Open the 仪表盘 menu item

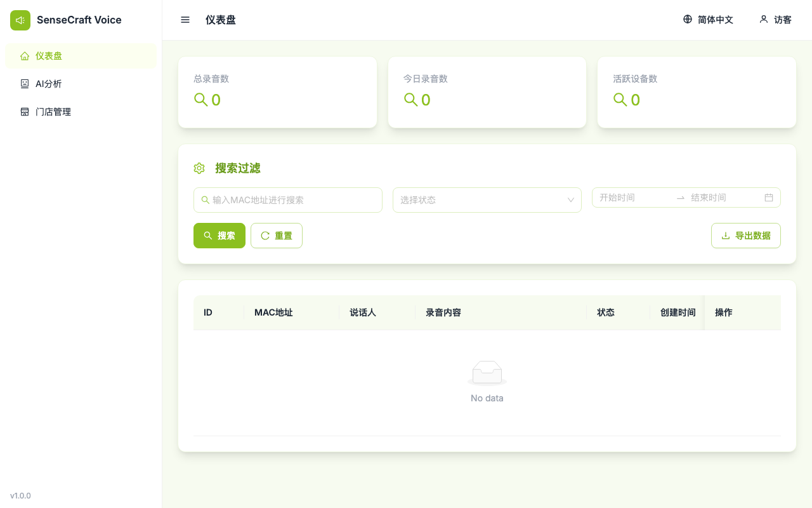[x=81, y=56]
